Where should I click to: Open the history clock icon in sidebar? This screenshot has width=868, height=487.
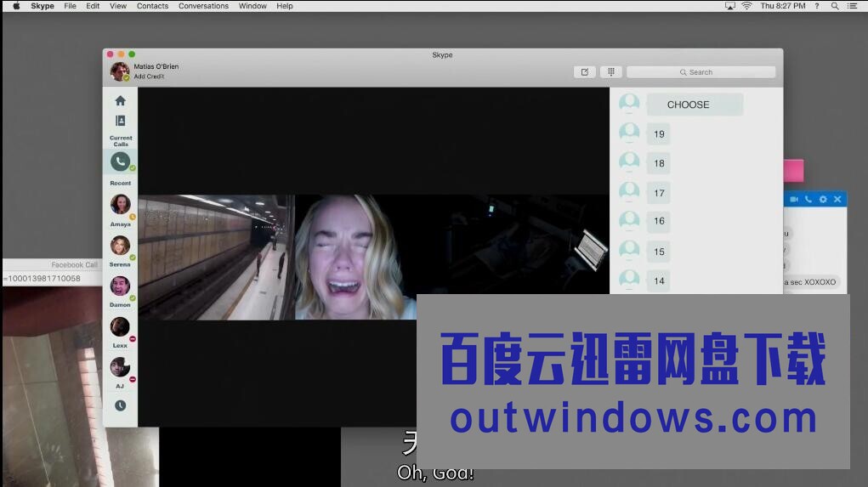[x=120, y=405]
